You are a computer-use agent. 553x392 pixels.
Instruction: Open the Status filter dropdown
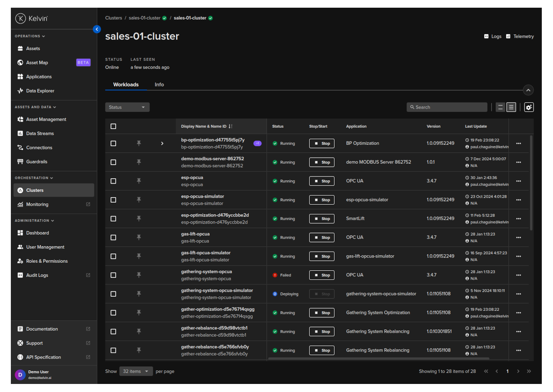click(x=127, y=107)
